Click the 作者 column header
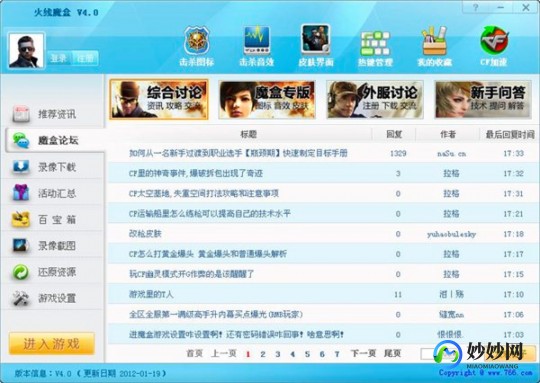The width and height of the screenshot is (540, 383). pos(448,134)
